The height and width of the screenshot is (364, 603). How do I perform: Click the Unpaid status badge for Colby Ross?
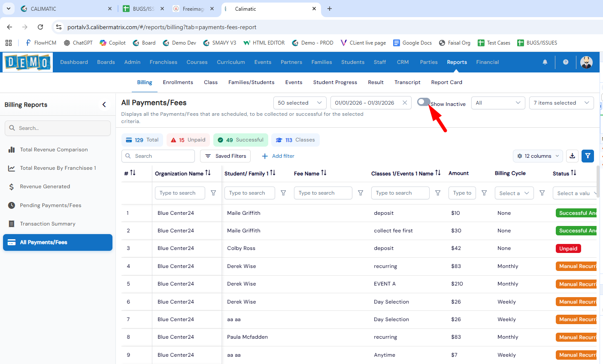tap(568, 249)
